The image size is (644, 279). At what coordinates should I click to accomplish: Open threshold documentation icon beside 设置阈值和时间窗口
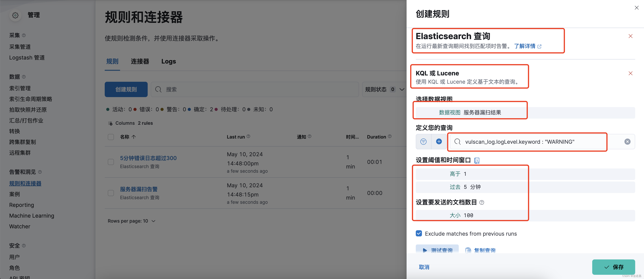point(477,160)
